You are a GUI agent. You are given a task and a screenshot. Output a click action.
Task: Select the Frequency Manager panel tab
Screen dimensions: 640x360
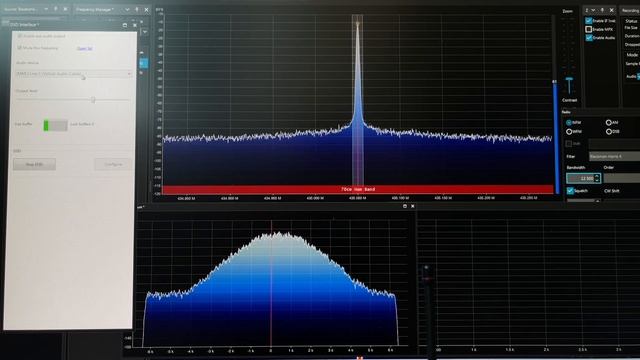(95, 9)
